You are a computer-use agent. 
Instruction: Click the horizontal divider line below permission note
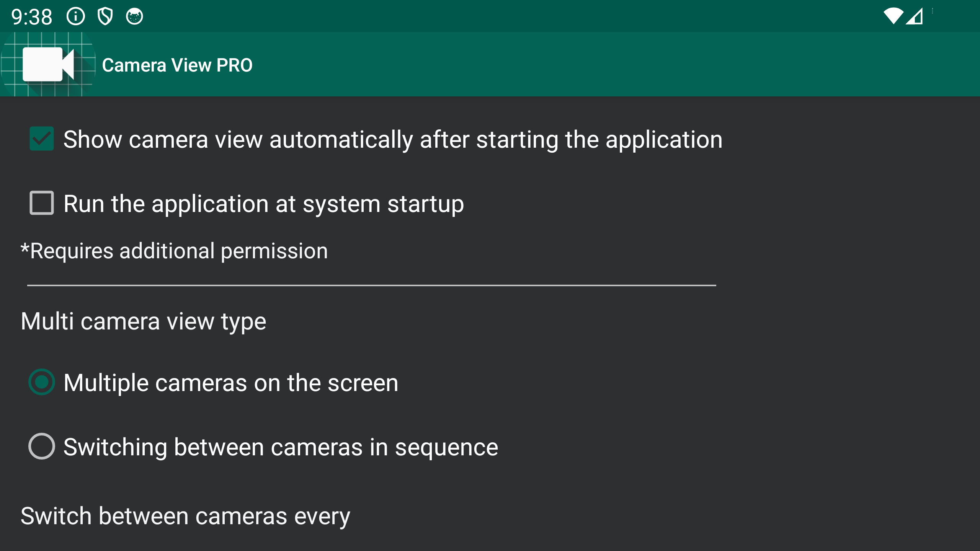[371, 285]
